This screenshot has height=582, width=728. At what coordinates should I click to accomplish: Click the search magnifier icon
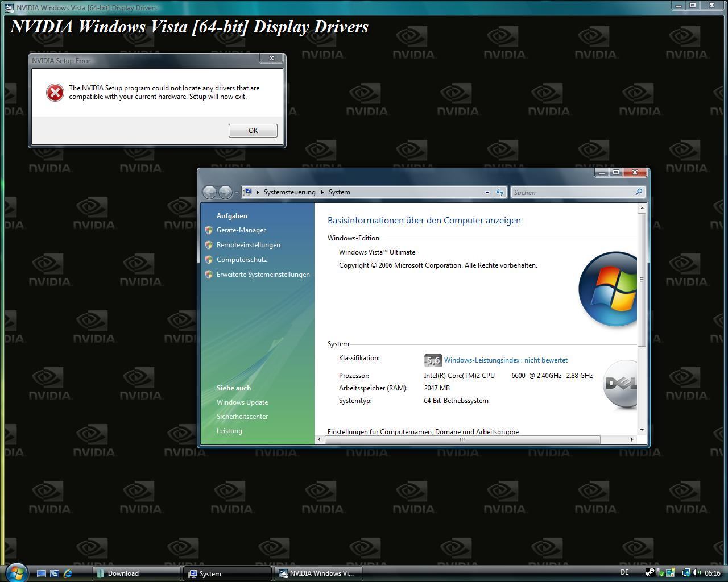(x=639, y=192)
